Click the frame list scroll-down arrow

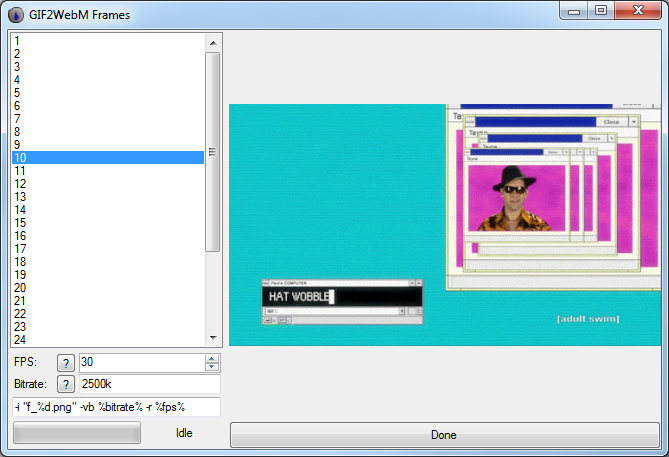[213, 338]
